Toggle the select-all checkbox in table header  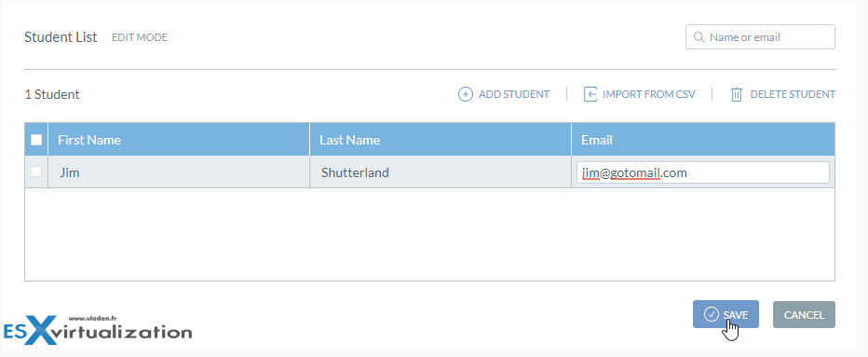coord(36,140)
